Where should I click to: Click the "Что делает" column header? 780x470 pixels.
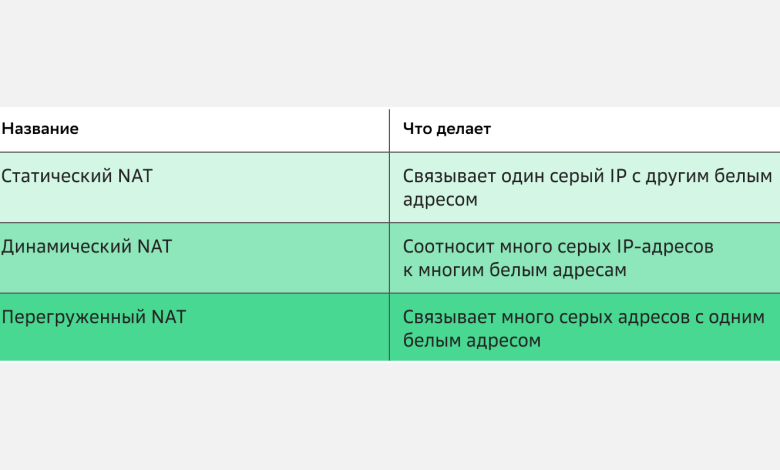(447, 130)
